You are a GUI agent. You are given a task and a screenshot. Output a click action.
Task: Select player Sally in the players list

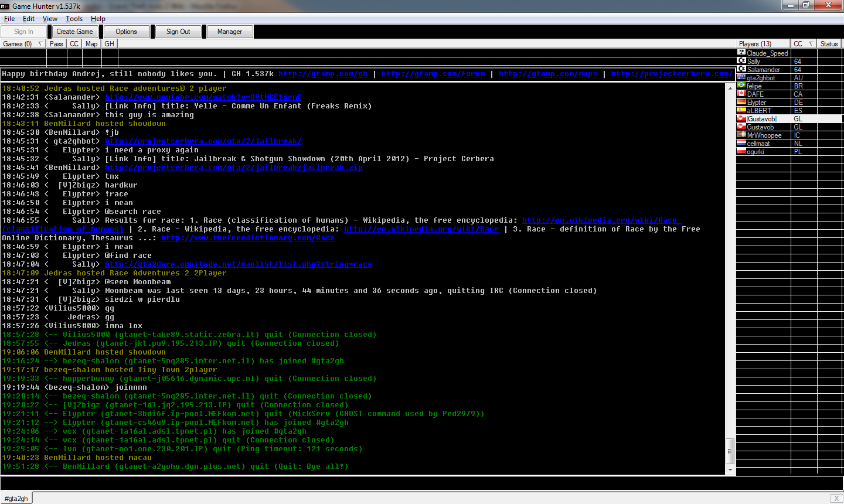[x=753, y=61]
